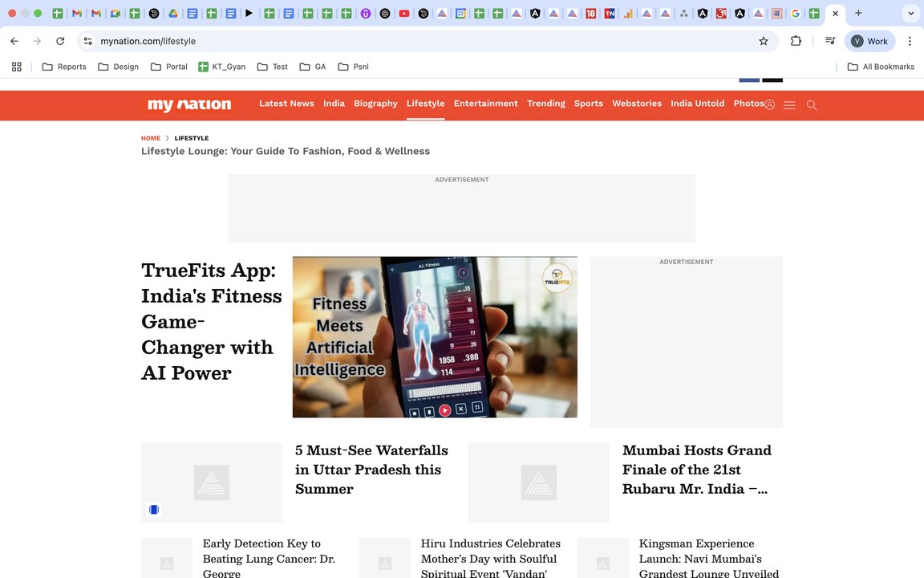The width and height of the screenshot is (924, 578).
Task: Expand the Test bookmark folder
Action: point(272,67)
